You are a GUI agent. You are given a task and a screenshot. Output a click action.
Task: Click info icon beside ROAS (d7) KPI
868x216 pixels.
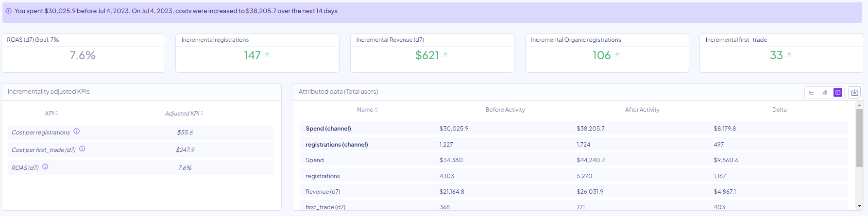45,167
